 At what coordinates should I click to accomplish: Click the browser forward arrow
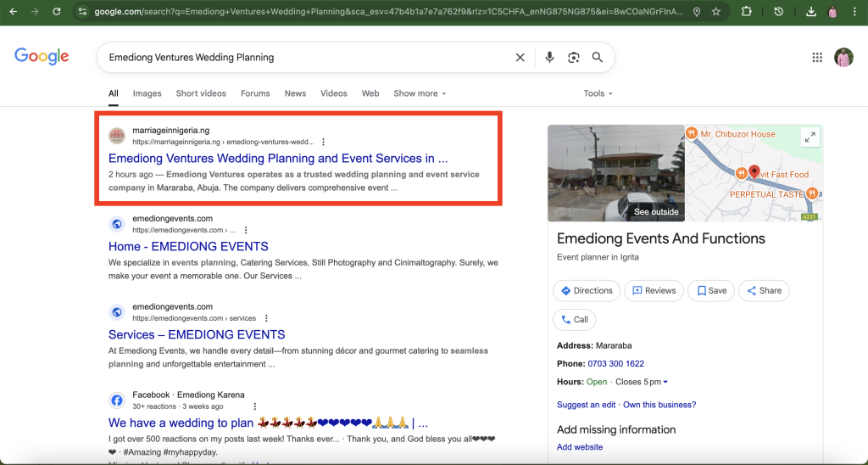35,12
